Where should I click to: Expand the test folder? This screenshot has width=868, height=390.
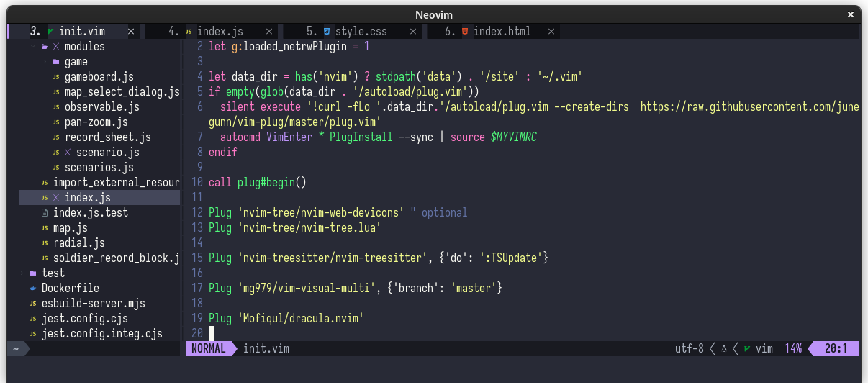(22, 273)
